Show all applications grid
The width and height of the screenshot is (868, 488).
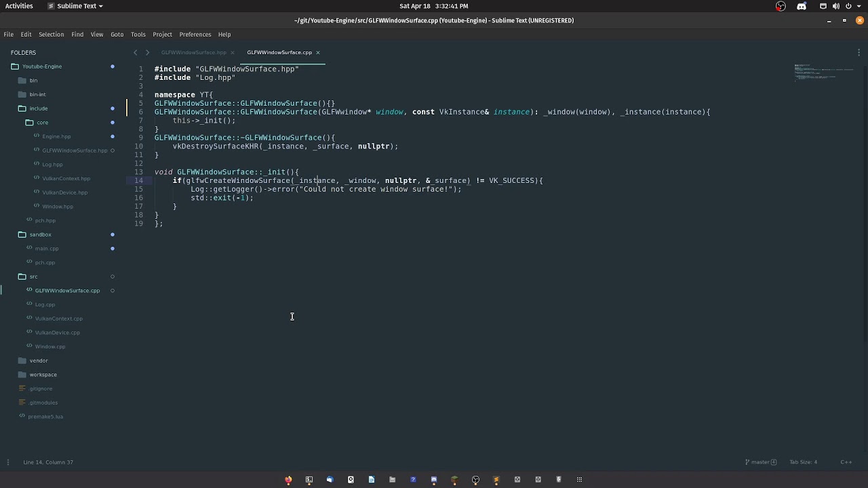click(x=579, y=480)
